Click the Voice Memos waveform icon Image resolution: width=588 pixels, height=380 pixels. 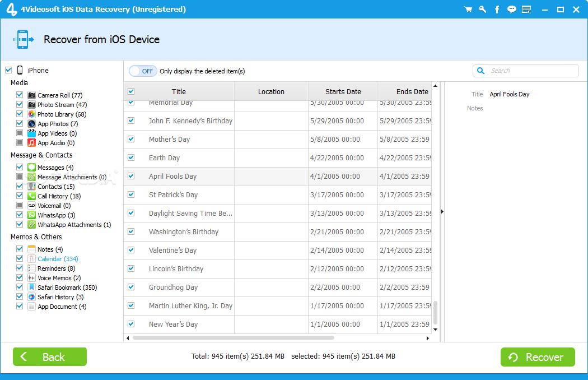point(31,278)
